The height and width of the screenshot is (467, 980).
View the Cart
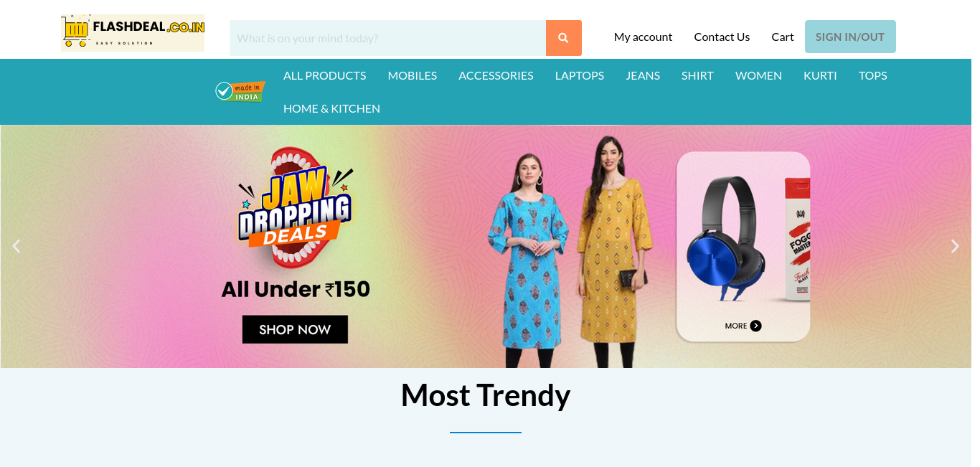tap(783, 37)
